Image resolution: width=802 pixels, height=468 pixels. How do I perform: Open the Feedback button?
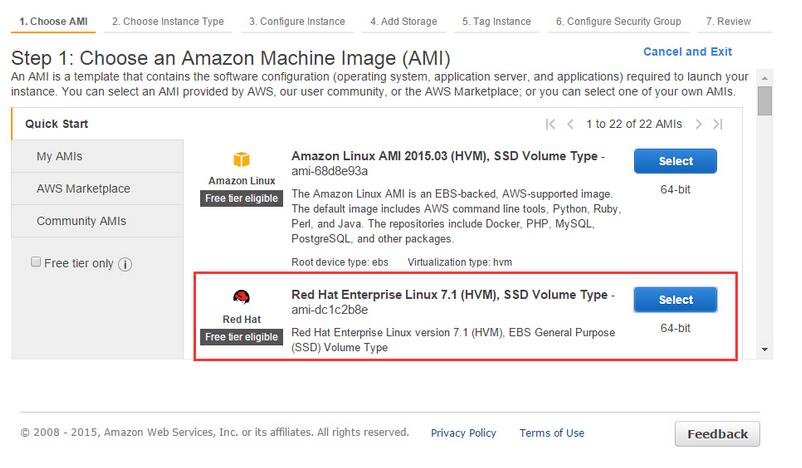point(717,434)
